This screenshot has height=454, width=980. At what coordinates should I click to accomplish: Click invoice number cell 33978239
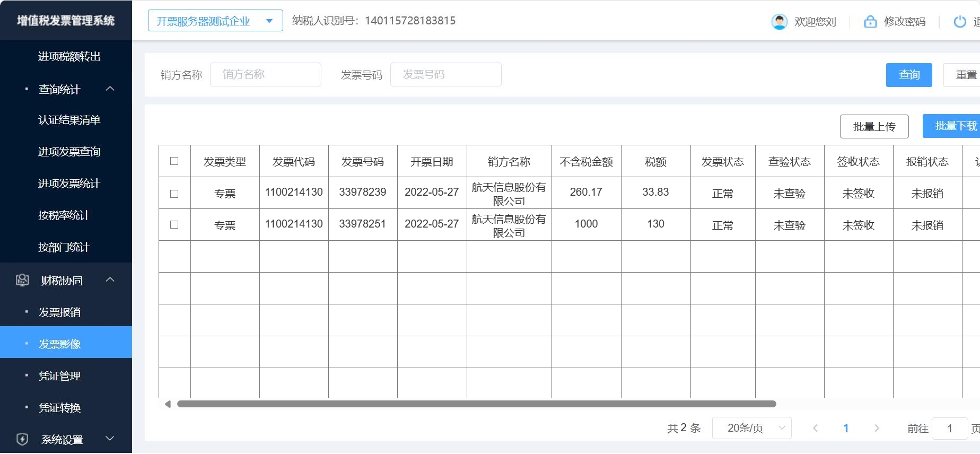pos(363,192)
